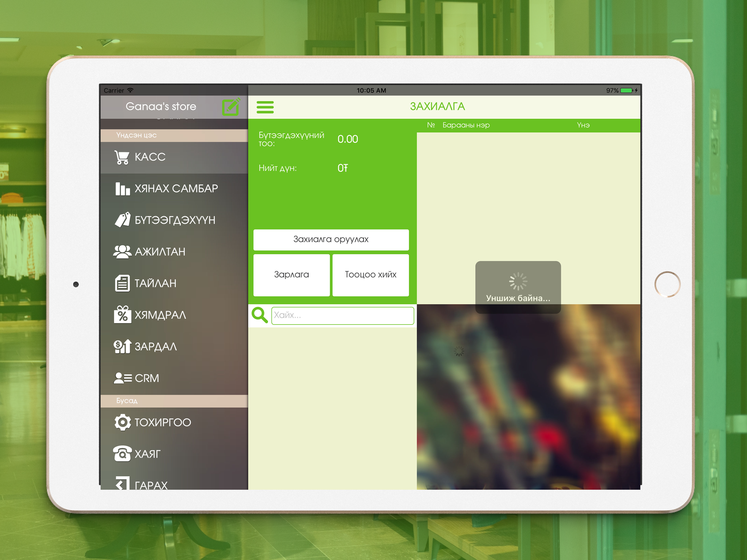Click the КАСС shopping cart icon
The width and height of the screenshot is (747, 560).
click(x=122, y=157)
